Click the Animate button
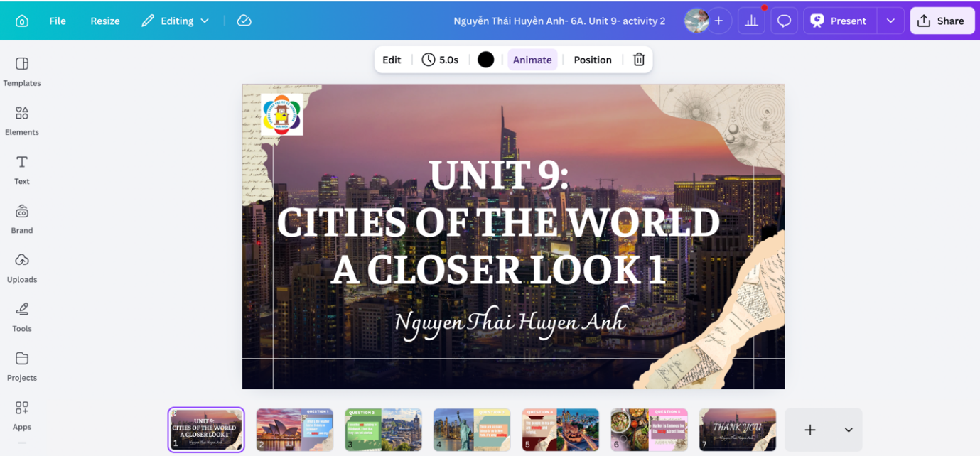The image size is (980, 456). [x=532, y=60]
